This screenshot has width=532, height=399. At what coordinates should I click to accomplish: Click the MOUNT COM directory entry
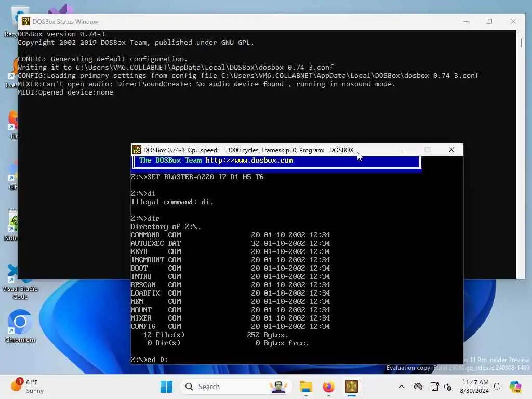230,310
